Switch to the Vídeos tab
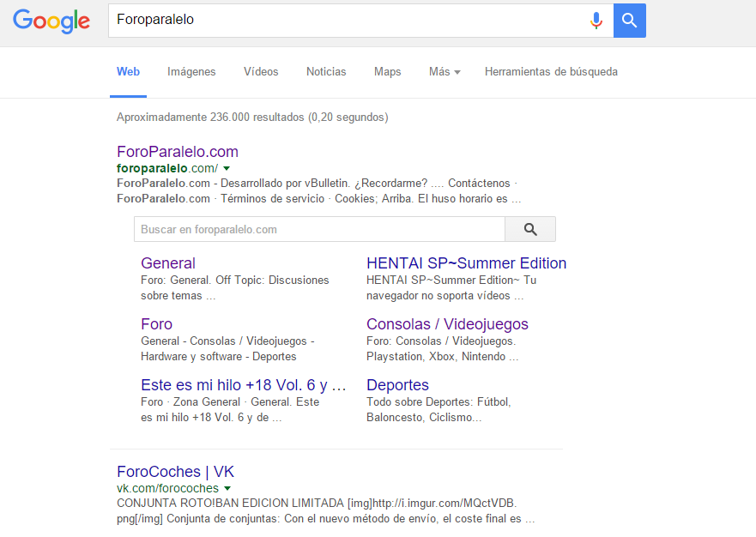The height and width of the screenshot is (537, 756). click(x=261, y=72)
